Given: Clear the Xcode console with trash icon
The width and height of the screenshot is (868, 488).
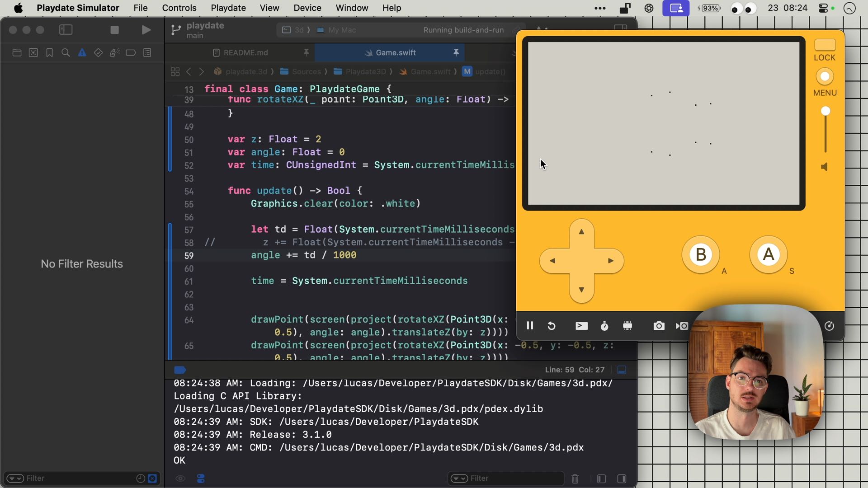Looking at the screenshot, I should point(575,479).
